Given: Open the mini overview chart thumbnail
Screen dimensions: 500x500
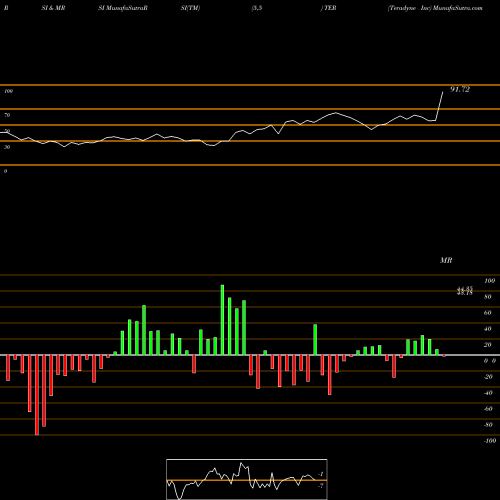Looking at the screenshot, I should coord(247,479).
